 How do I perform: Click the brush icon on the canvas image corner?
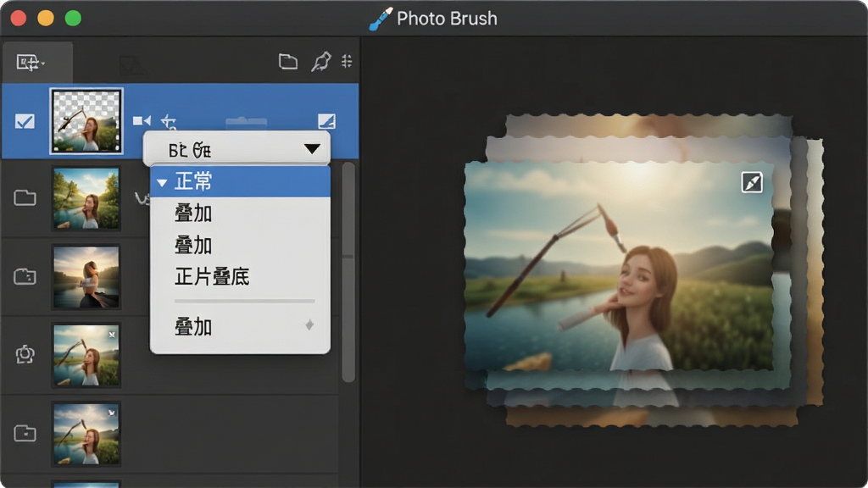coord(752,182)
